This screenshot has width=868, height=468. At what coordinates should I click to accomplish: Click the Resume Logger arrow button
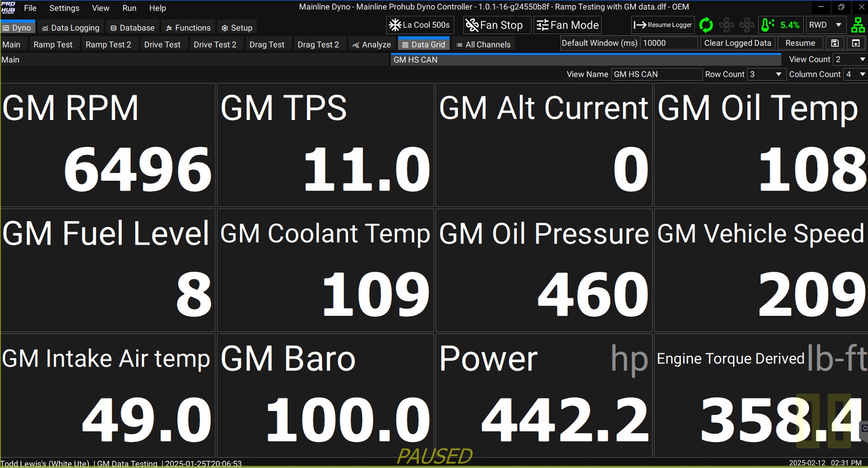coord(663,25)
